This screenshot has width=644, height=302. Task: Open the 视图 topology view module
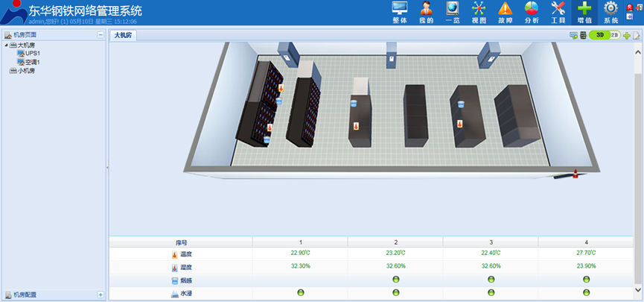(479, 13)
